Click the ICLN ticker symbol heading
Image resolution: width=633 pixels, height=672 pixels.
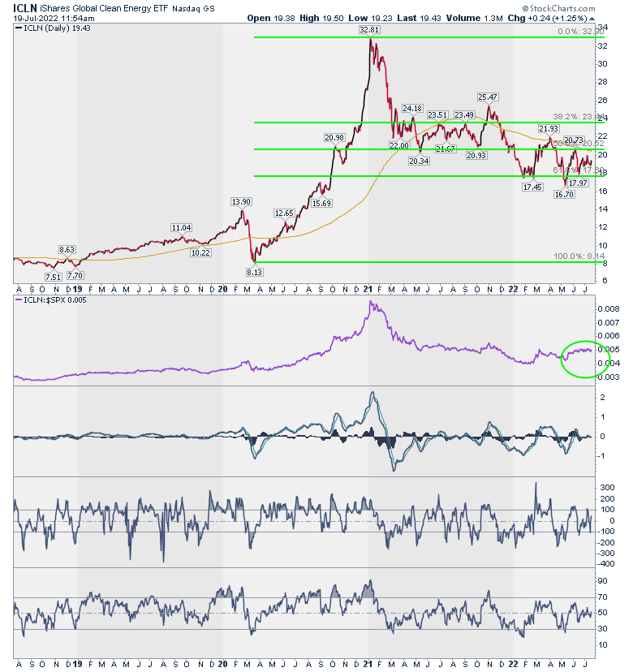point(25,8)
